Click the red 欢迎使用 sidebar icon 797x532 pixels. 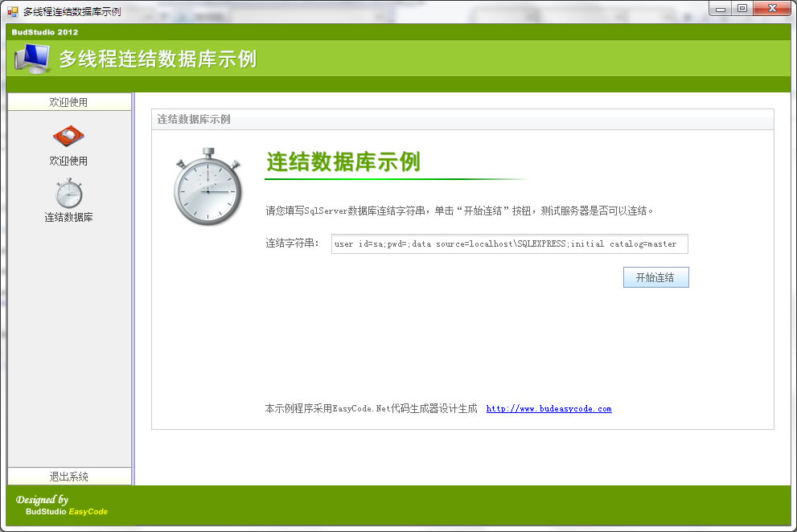[x=68, y=136]
